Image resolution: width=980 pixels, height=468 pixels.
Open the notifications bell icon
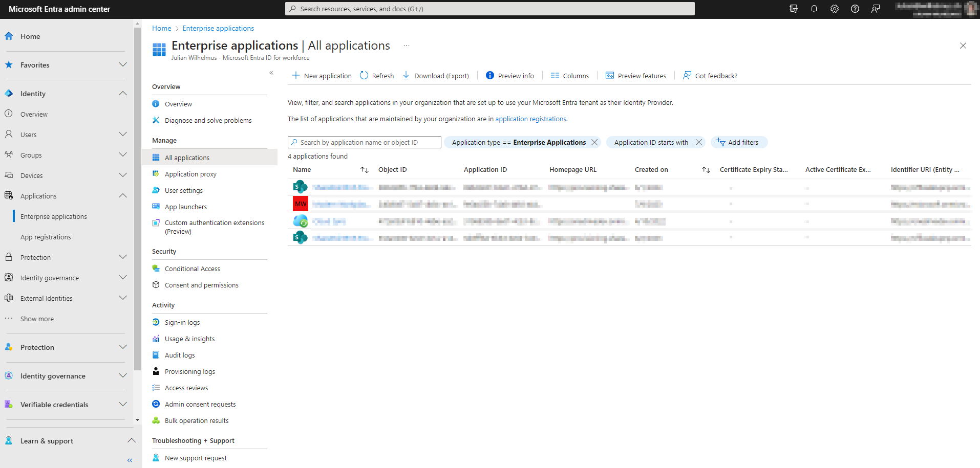click(814, 9)
